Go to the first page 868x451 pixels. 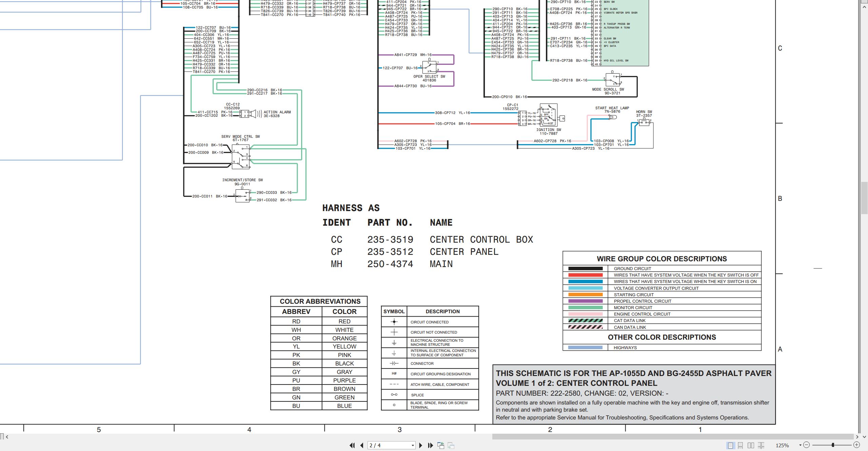point(352,445)
